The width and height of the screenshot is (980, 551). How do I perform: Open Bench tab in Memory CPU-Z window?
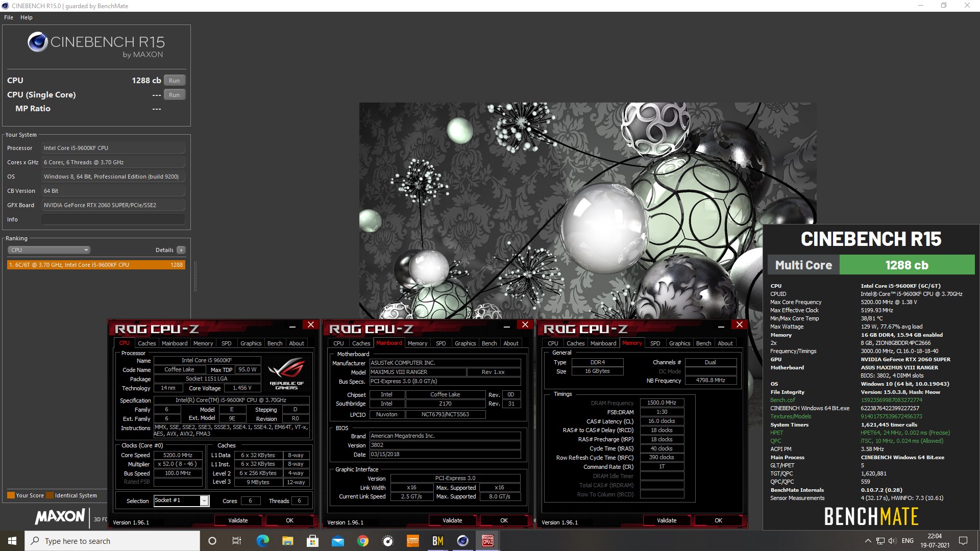pos(704,343)
